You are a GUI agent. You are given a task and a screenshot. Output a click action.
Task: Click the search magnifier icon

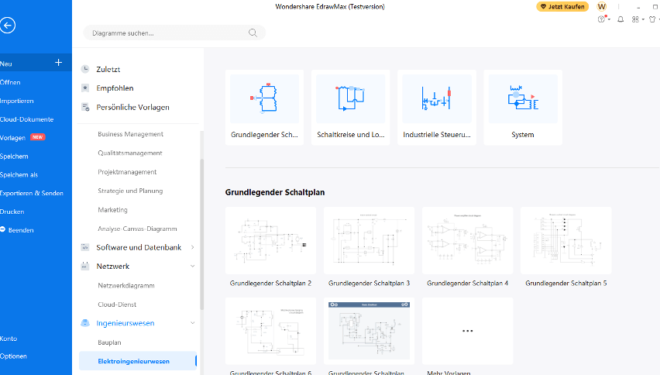253,33
